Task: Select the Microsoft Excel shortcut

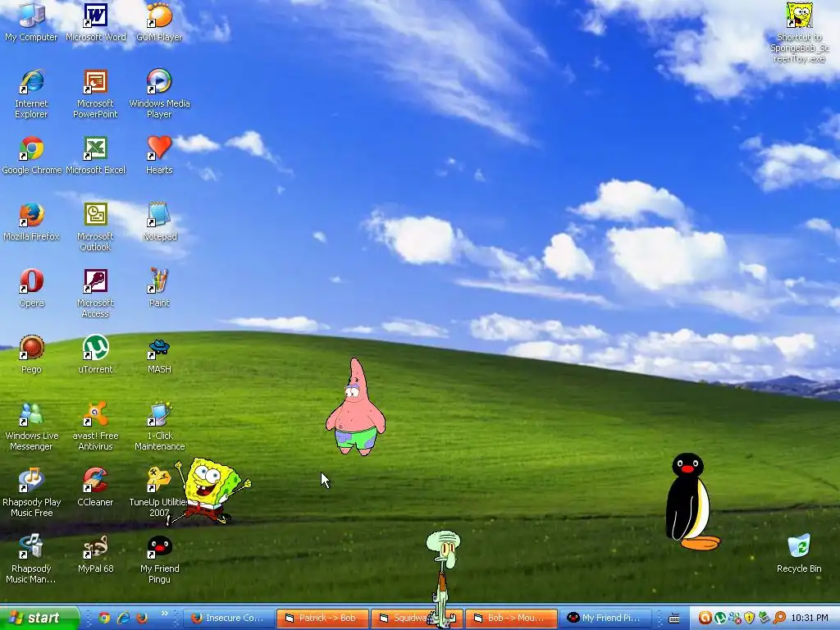Action: (95, 155)
